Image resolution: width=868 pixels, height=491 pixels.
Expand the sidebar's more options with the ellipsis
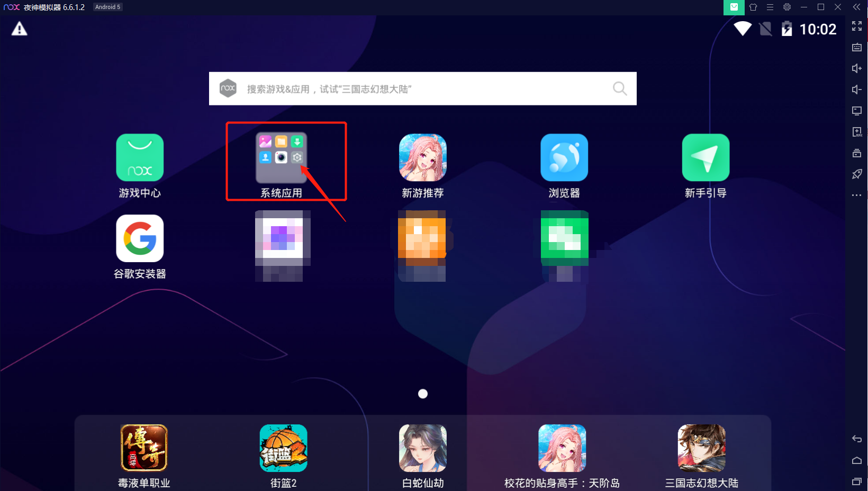857,195
